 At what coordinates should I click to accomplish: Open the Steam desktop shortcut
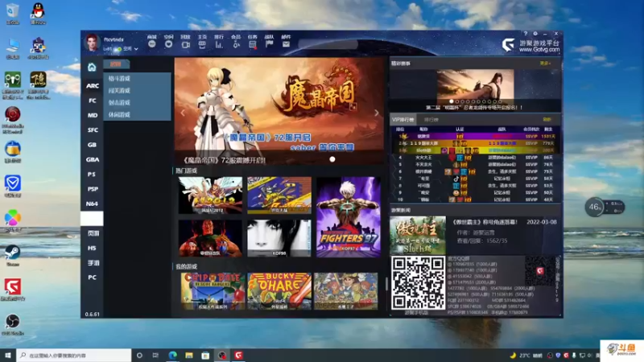click(x=13, y=255)
